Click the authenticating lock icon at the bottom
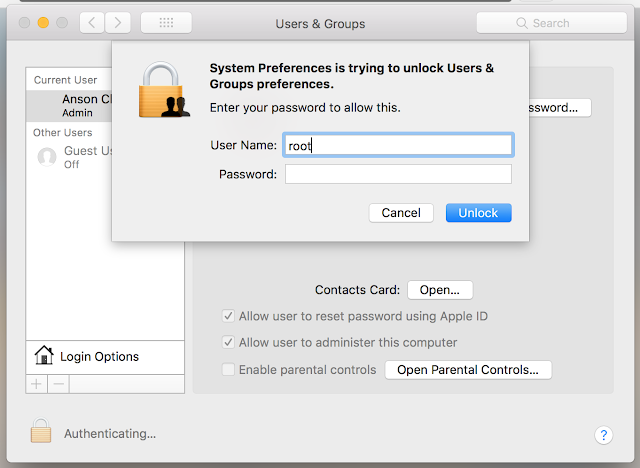640x468 pixels. [41, 432]
